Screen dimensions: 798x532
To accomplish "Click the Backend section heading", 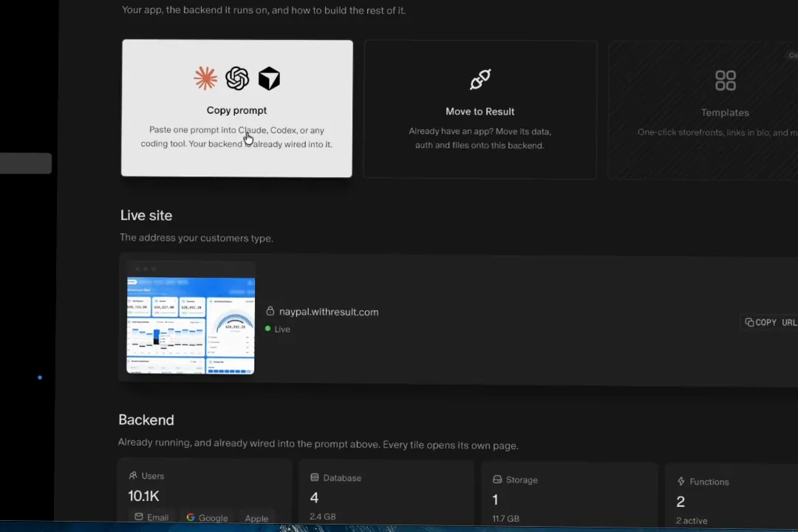I will point(146,420).
